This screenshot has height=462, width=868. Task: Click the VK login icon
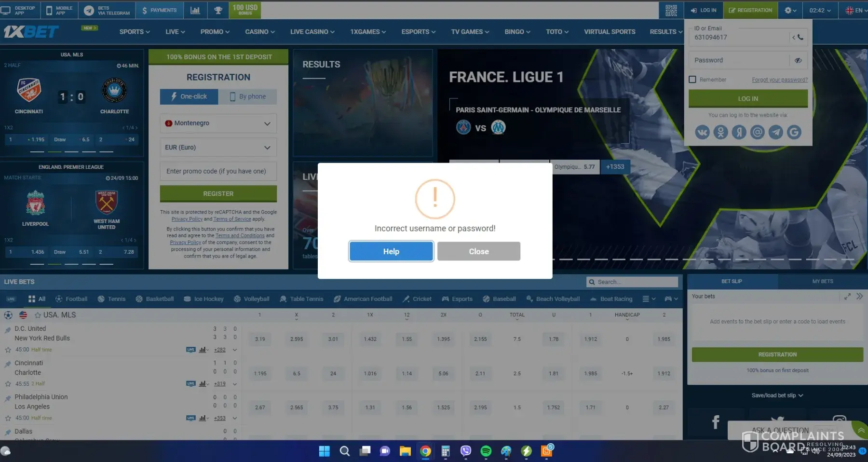point(702,132)
